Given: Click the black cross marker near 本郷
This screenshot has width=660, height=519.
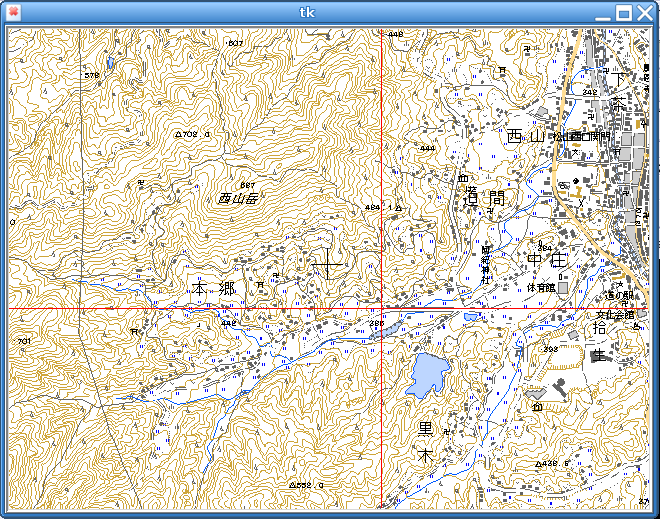Looking at the screenshot, I should [327, 266].
